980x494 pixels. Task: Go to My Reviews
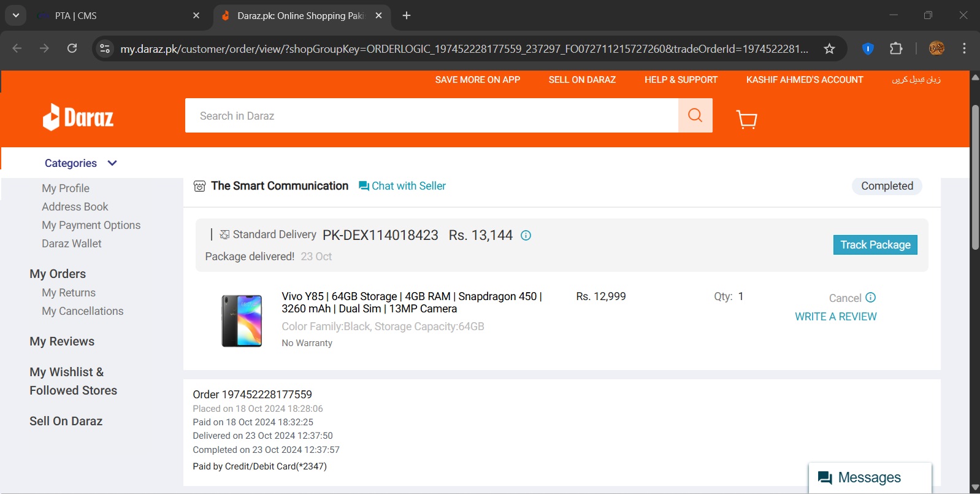point(62,341)
